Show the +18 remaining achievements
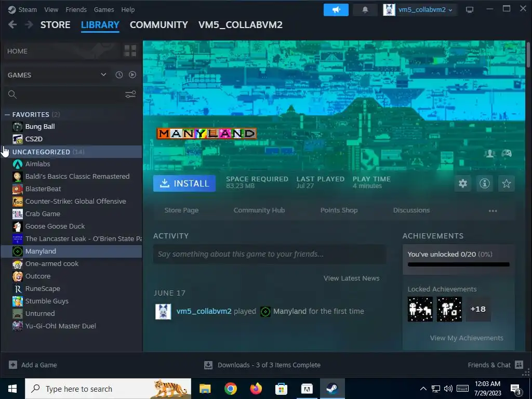532x399 pixels. [478, 309]
